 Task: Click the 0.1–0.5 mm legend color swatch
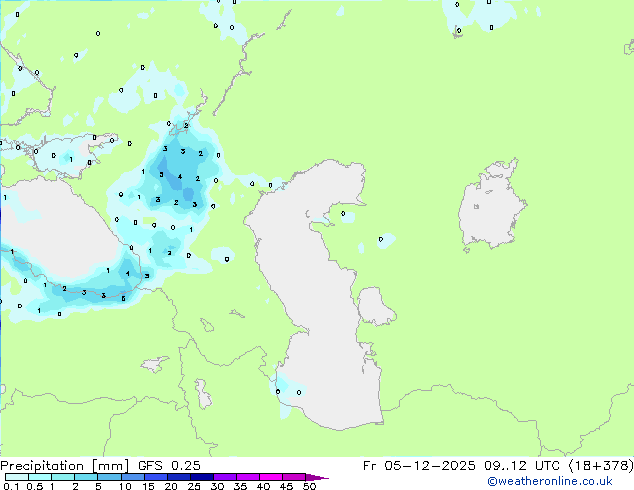pyautogui.click(x=17, y=477)
